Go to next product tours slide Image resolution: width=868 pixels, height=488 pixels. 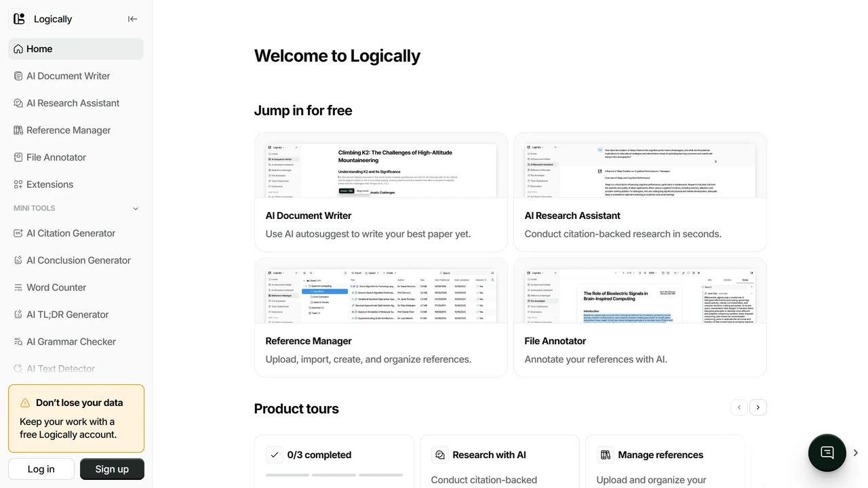pyautogui.click(x=758, y=407)
